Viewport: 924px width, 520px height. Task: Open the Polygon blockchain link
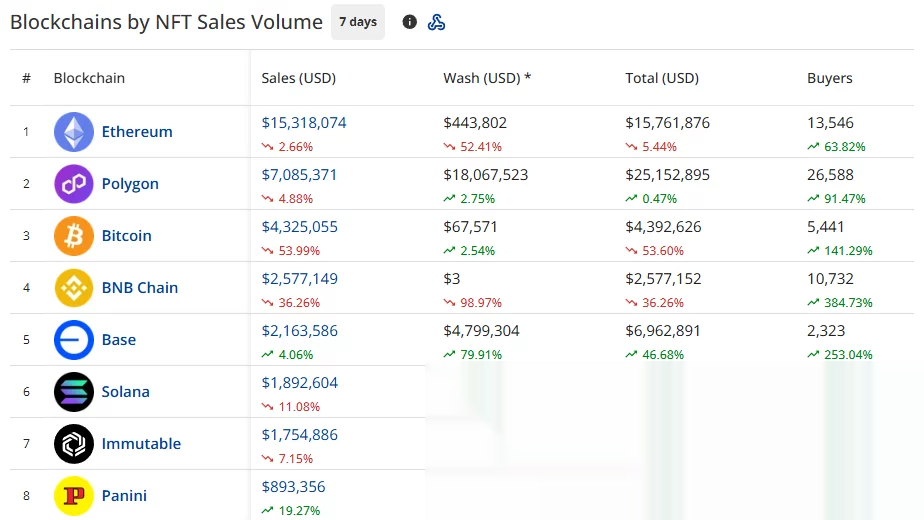click(130, 183)
